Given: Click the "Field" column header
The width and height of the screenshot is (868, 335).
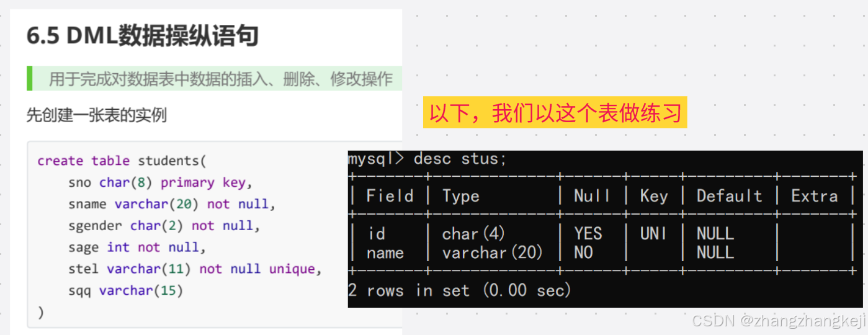Looking at the screenshot, I should [x=390, y=196].
